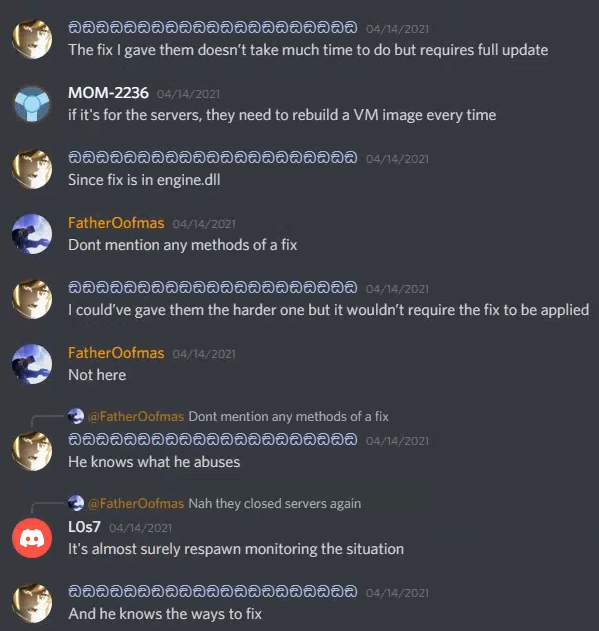Open FatherOofmas avatar beside "Not here"
The width and height of the screenshot is (599, 631).
(x=32, y=364)
